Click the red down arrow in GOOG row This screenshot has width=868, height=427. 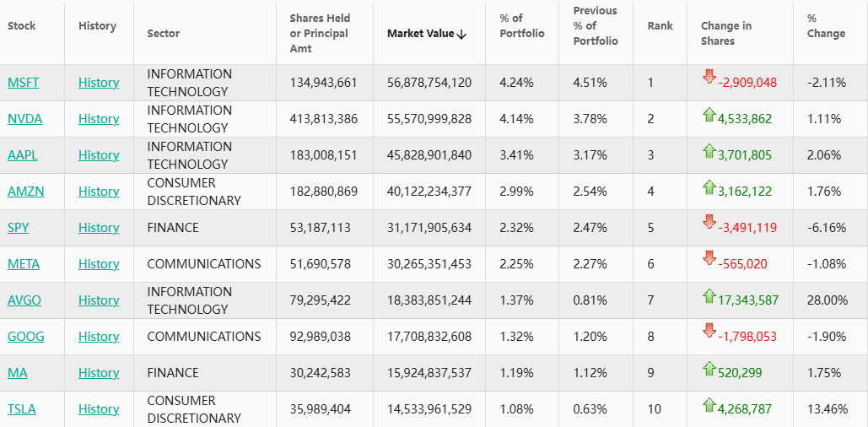click(709, 331)
